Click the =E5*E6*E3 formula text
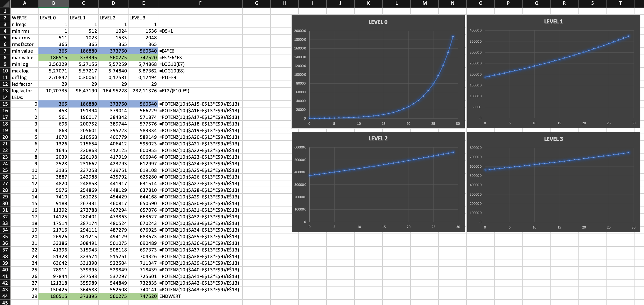Screen dimensions: 644x305 point(170,57)
